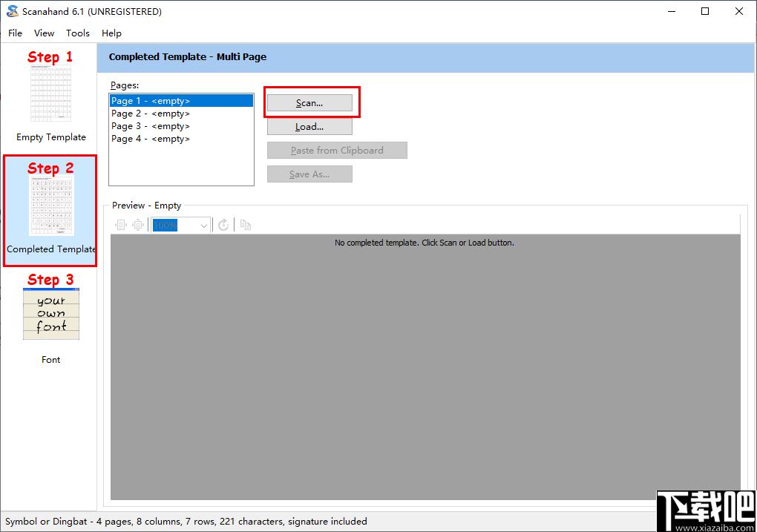This screenshot has height=532, width=757.
Task: Select Step 2 Completed Template icon
Action: pos(50,206)
